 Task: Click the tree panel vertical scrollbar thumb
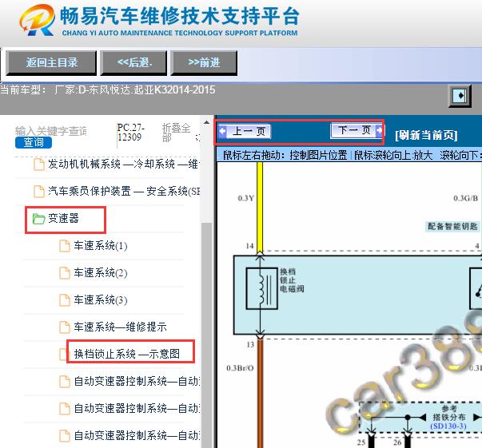tap(208, 335)
